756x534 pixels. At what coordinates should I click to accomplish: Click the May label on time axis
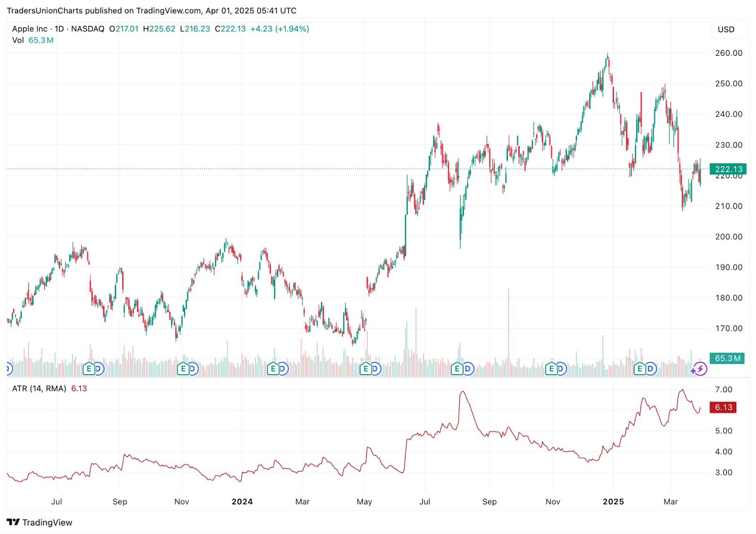click(364, 502)
